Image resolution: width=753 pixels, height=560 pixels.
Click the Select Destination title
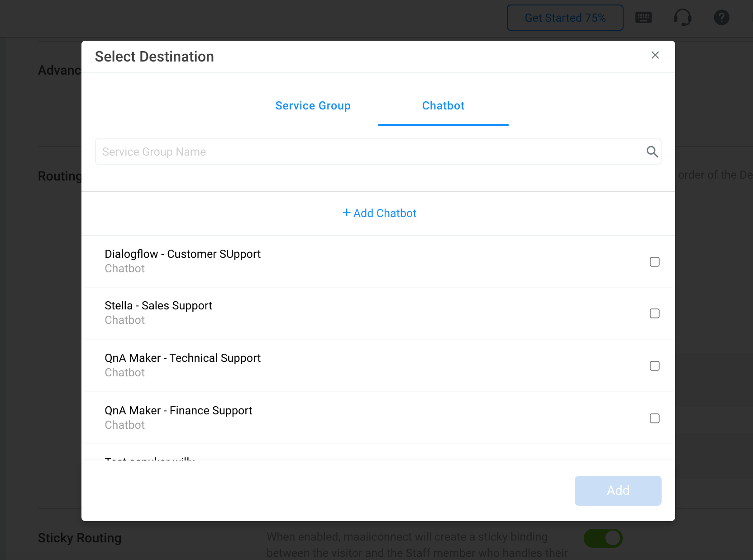point(154,57)
